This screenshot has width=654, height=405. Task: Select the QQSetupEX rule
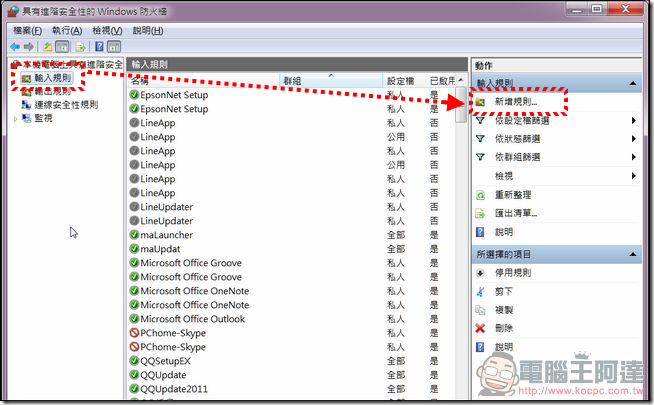(291, 361)
